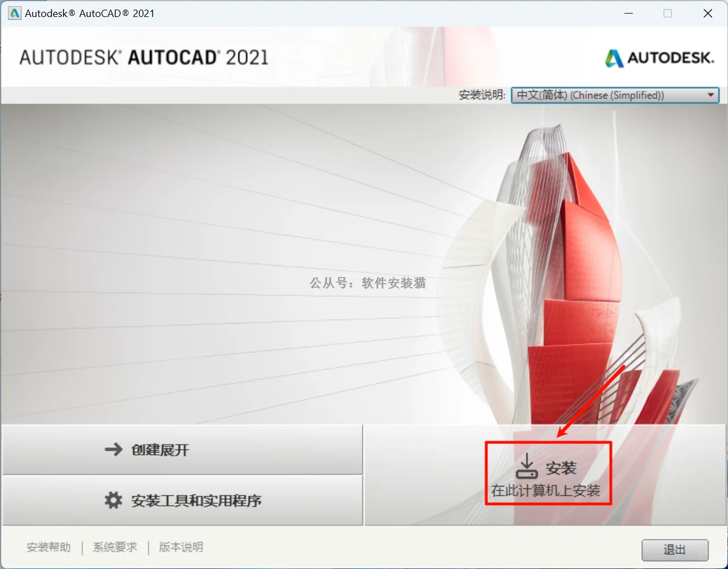Minimize the installer window
728x569 pixels.
click(x=628, y=13)
